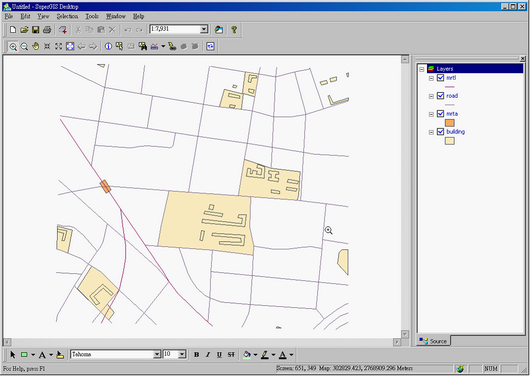Toggle bold text formatting
This screenshot has height=376, width=530.
[196, 355]
